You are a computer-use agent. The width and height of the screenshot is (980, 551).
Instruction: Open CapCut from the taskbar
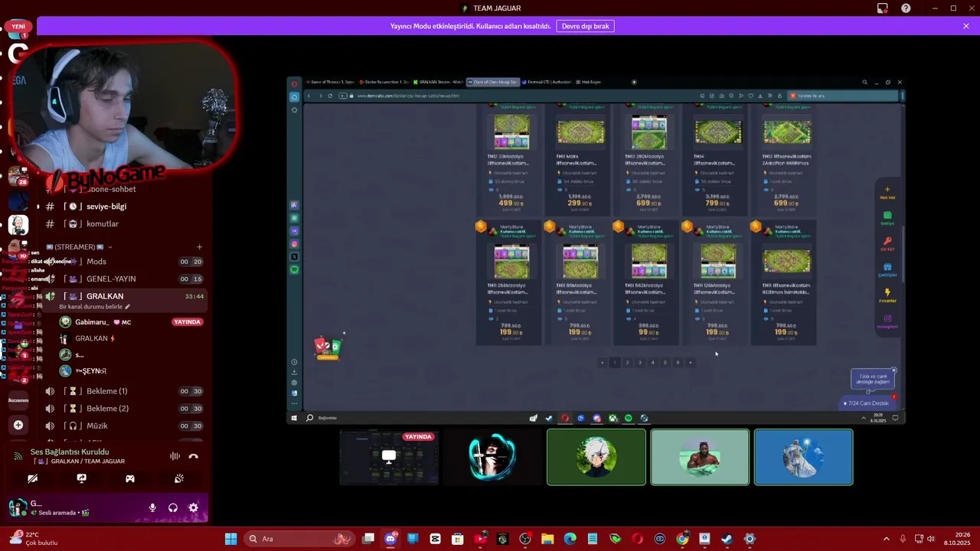click(x=435, y=539)
